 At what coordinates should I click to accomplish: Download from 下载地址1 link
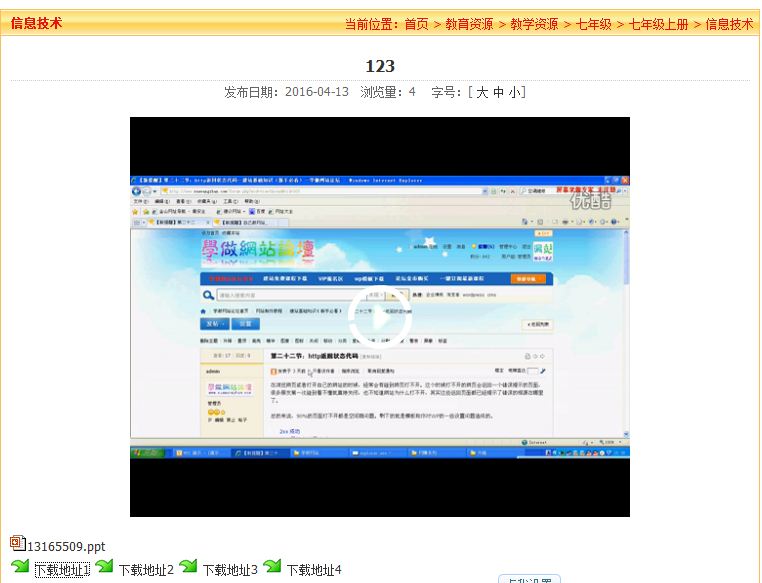click(x=62, y=570)
